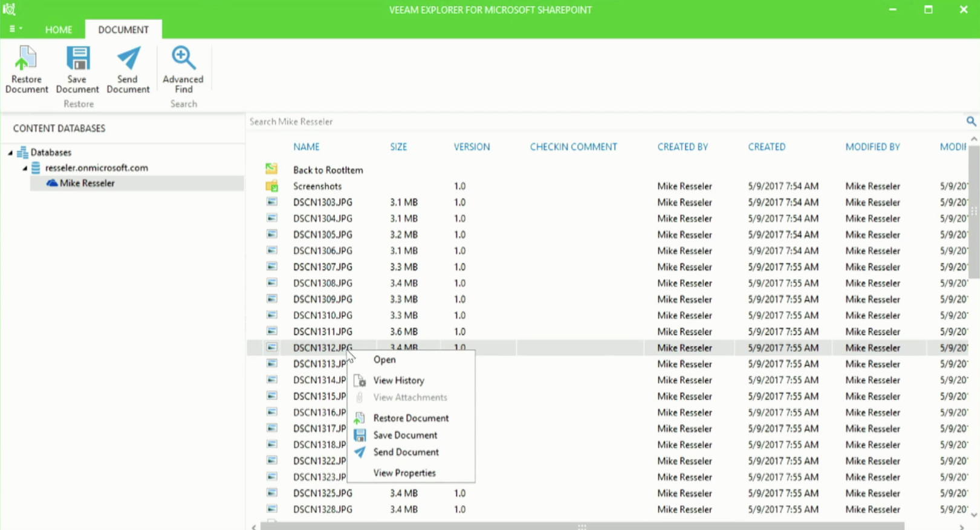Sort the list by the VERSION column
Viewport: 980px width, 530px height.
click(x=472, y=147)
